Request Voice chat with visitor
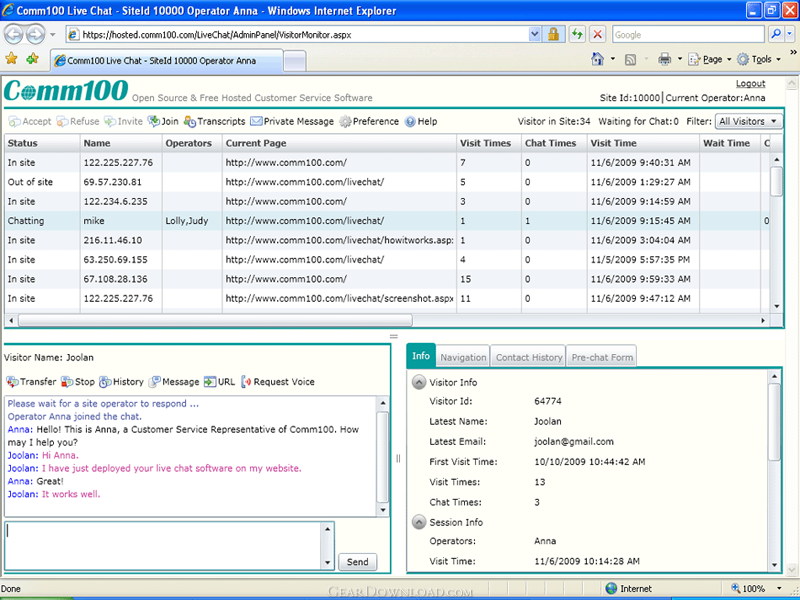Viewport: 800px width, 600px height. coord(278,382)
